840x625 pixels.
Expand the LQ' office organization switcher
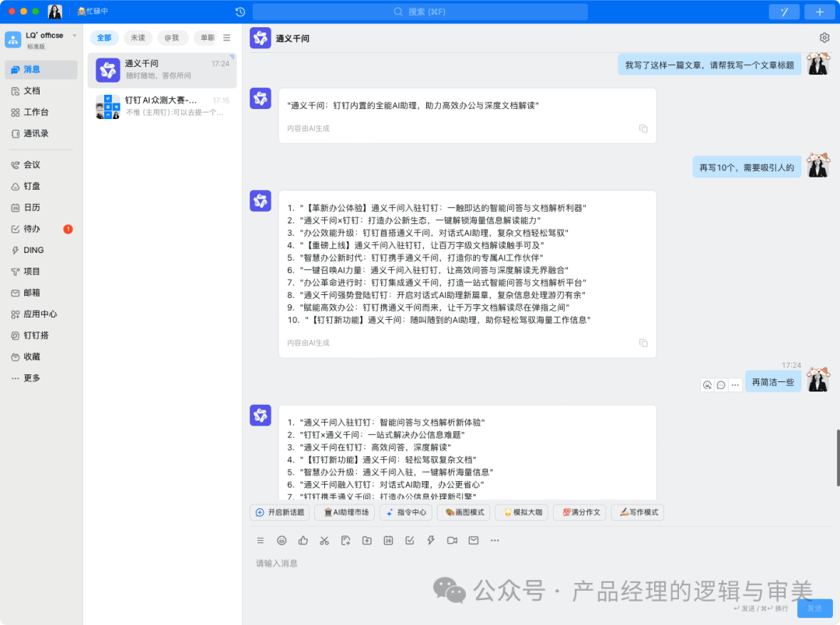[x=75, y=36]
